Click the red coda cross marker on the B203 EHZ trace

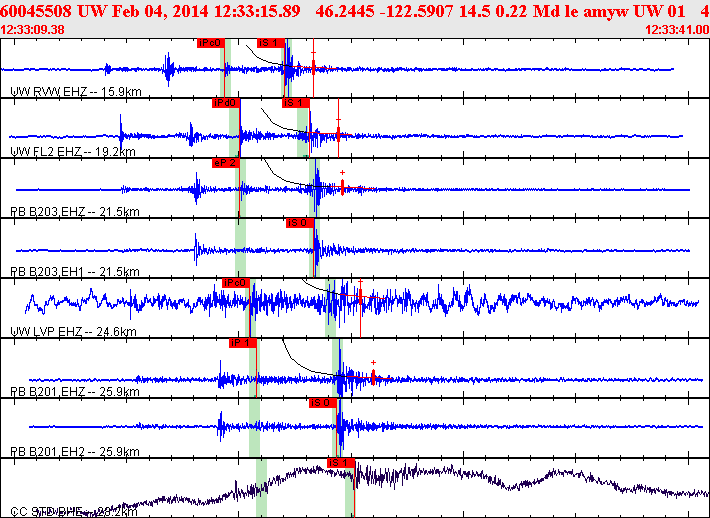(x=342, y=173)
